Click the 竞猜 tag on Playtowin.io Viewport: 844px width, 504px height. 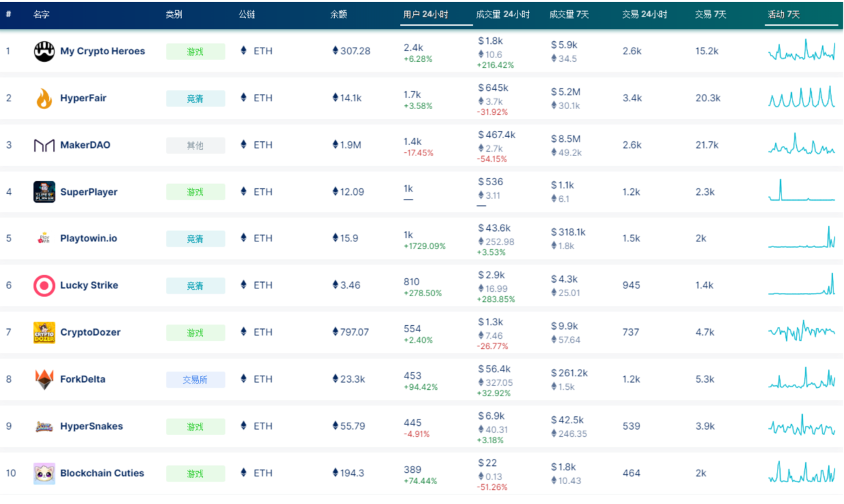tap(196, 239)
